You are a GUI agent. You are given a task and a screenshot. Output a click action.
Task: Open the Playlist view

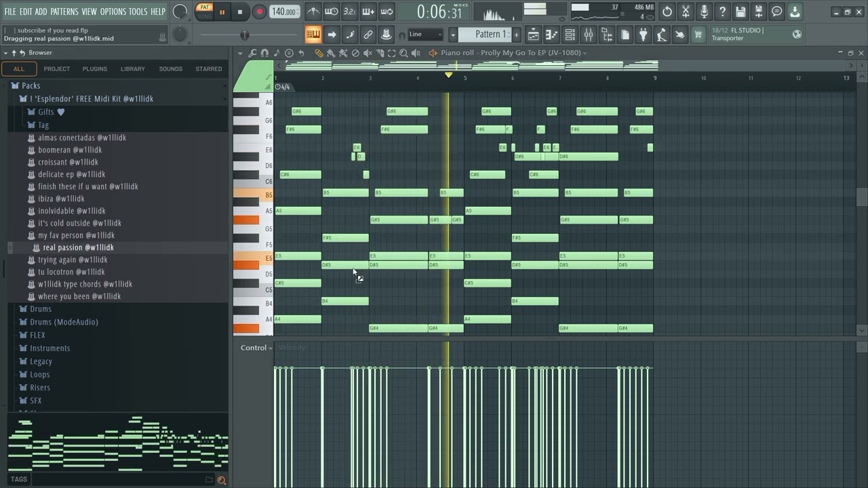534,35
